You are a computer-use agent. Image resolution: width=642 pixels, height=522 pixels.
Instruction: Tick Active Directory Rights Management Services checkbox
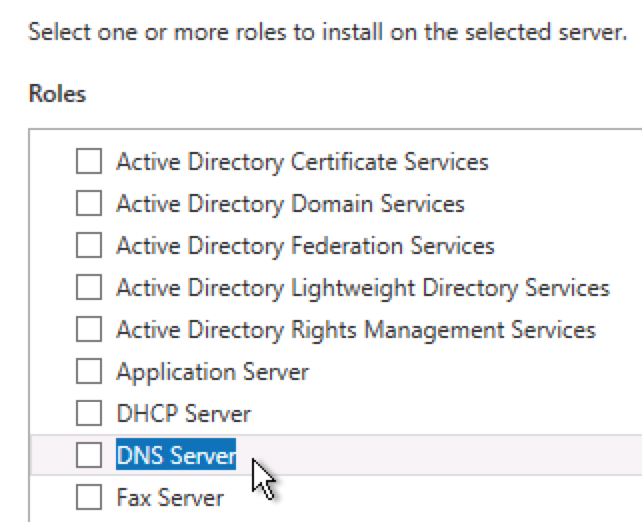pyautogui.click(x=89, y=329)
